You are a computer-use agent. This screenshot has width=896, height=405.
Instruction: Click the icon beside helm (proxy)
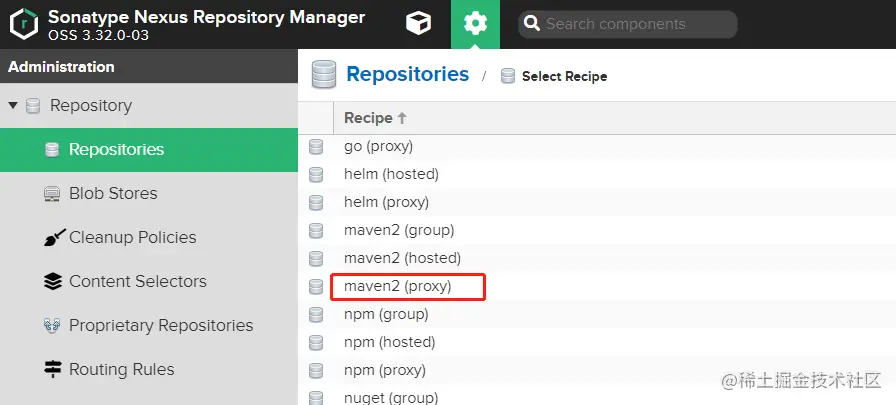316,203
